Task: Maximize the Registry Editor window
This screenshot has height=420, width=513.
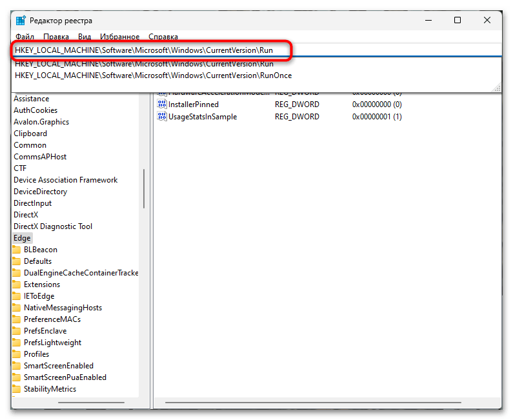Action: 458,20
